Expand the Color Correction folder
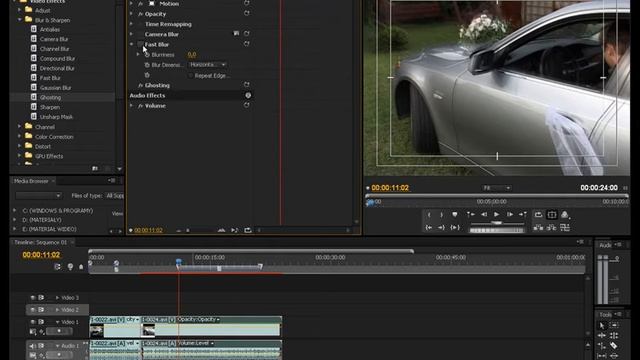 (x=19, y=136)
